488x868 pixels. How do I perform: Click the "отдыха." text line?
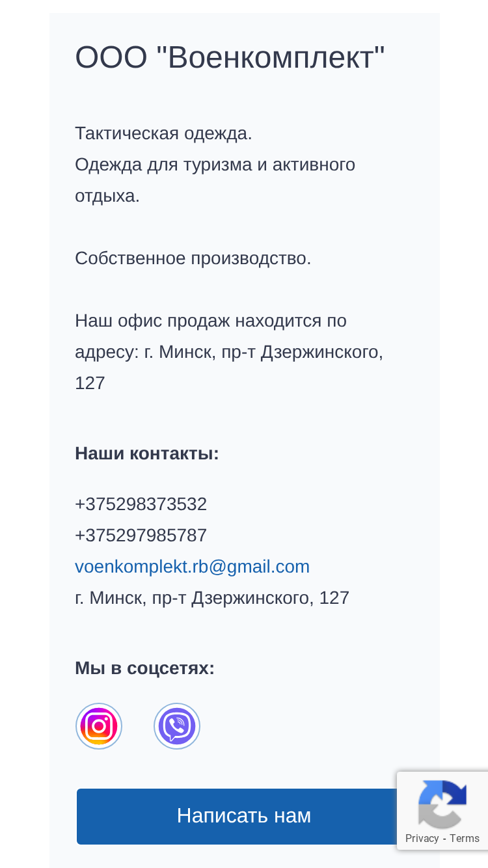click(x=107, y=196)
